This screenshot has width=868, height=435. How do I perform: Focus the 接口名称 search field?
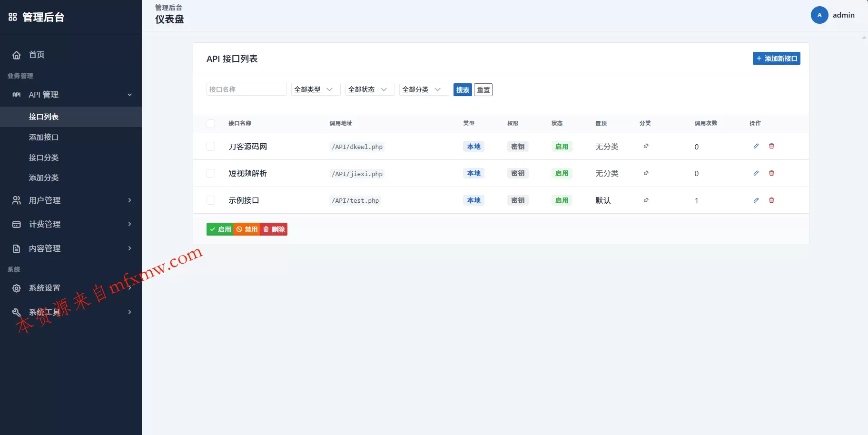247,89
